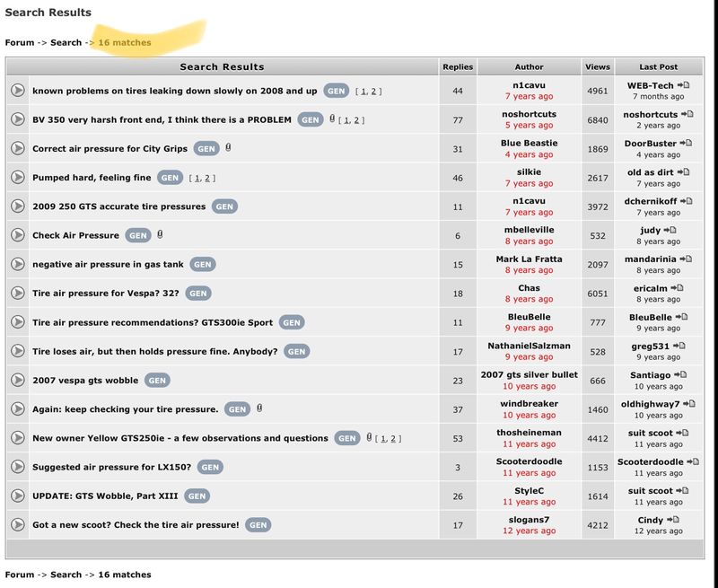Viewport: 718px width, 588px height.
Task: Open topic 'Tire air pressure recommendations? GTS300ie Sport'
Action: 153,322
